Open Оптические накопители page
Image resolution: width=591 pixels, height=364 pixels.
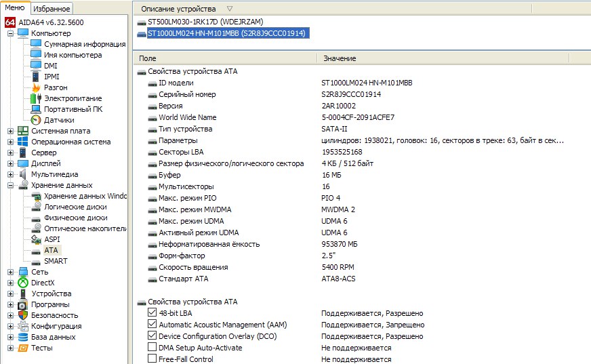[85, 228]
